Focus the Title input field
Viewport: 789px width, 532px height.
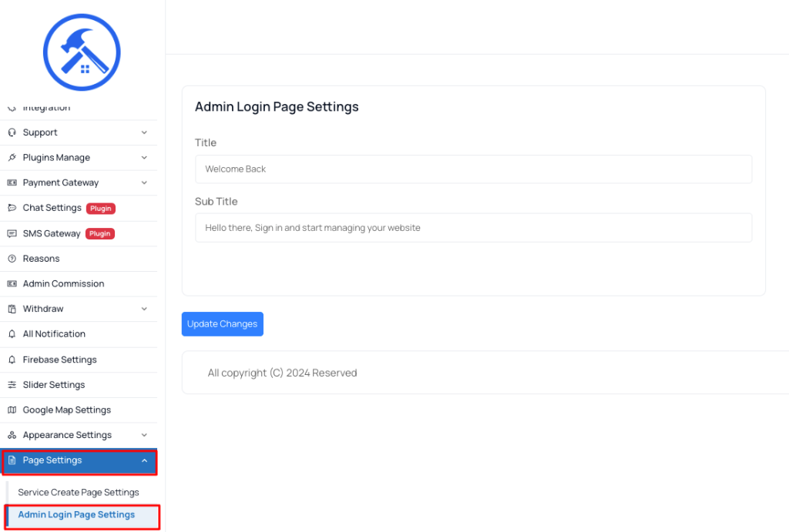(474, 169)
